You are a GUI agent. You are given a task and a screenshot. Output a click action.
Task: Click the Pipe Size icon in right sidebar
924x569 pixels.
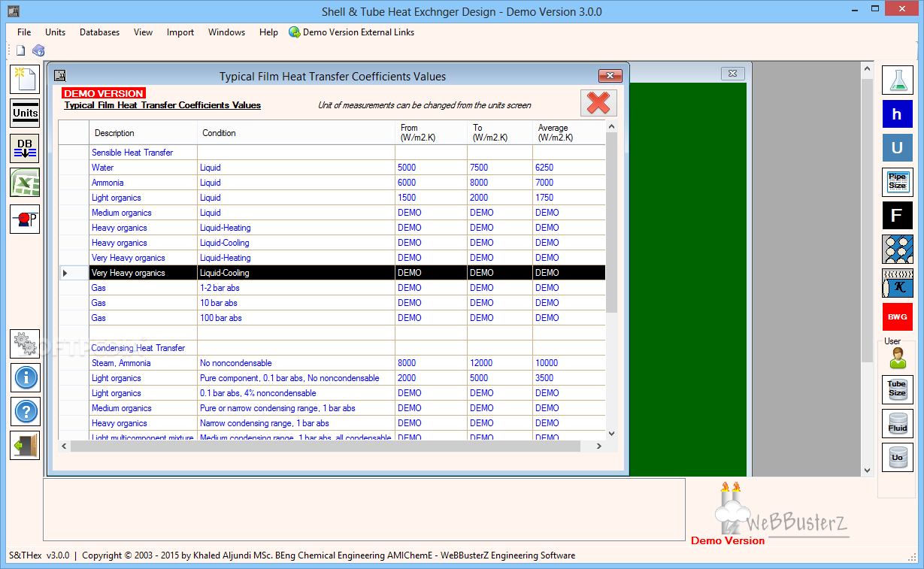click(x=897, y=182)
